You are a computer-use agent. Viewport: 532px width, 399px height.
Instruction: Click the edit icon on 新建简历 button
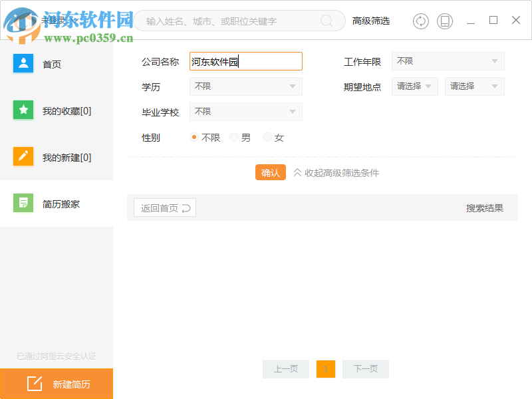35,384
